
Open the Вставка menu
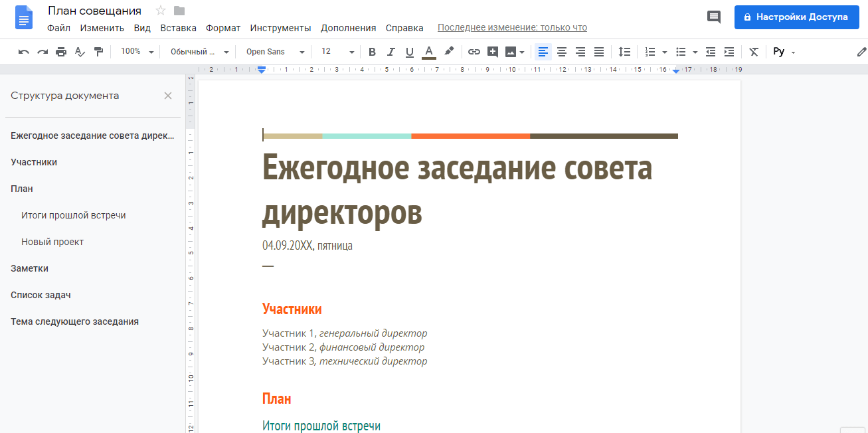click(x=178, y=28)
